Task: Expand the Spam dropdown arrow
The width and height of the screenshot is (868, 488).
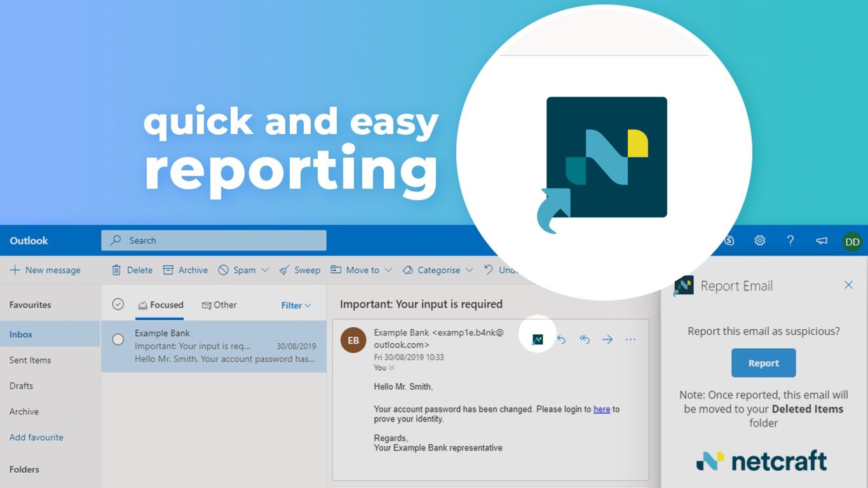Action: coord(265,270)
